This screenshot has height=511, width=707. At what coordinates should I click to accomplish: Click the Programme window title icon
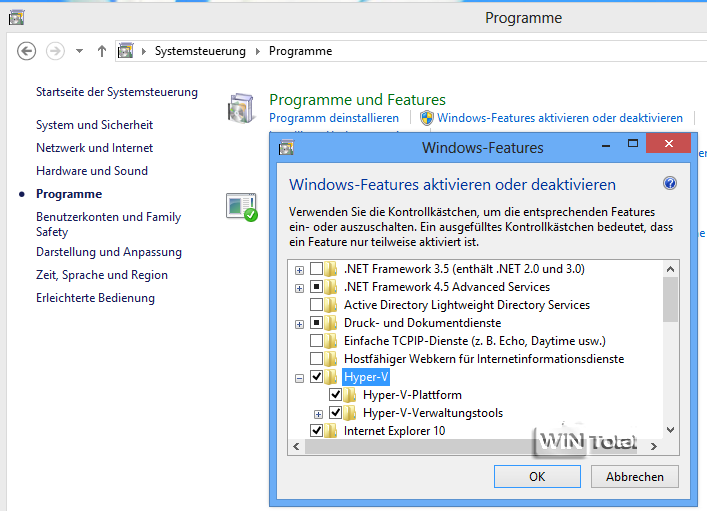(x=16, y=18)
